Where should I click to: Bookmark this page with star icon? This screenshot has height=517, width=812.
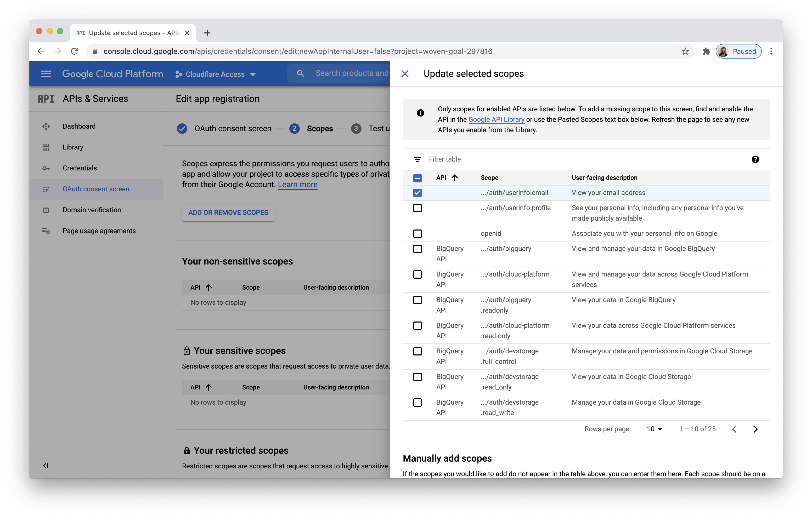click(685, 51)
